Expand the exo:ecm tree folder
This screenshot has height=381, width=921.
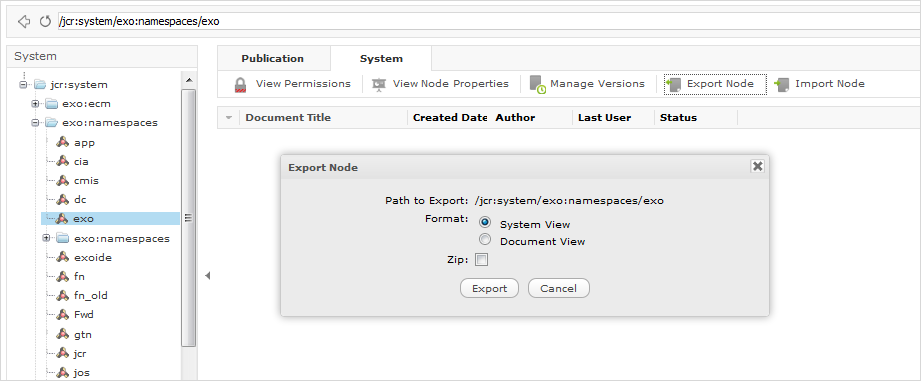(x=35, y=104)
